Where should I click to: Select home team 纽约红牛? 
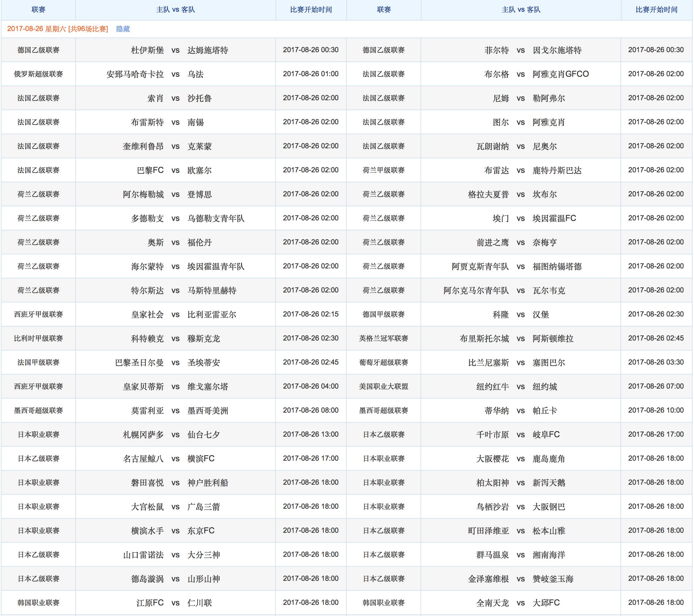point(493,387)
